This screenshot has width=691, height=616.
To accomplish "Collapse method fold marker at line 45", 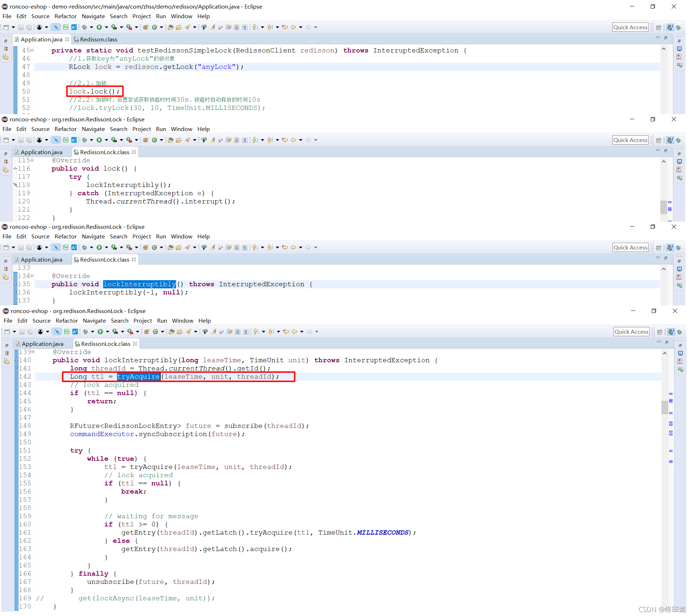I will click(32, 50).
